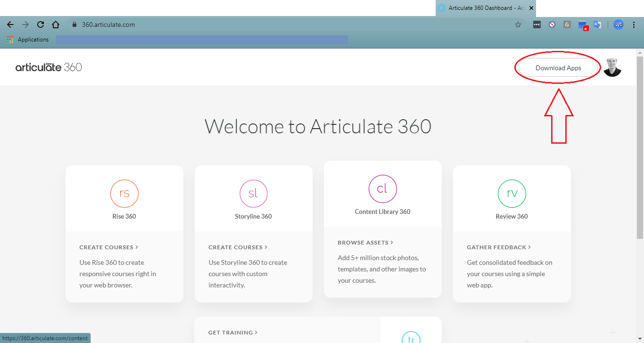The width and height of the screenshot is (644, 343).
Task: Reload the Articulate 360 page
Action: point(41,24)
